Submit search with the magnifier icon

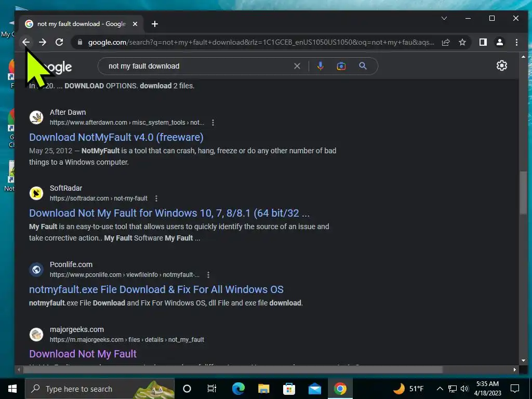[363, 66]
